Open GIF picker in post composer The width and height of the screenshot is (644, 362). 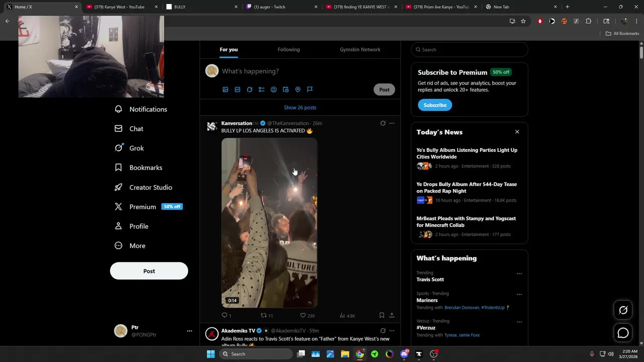(237, 89)
